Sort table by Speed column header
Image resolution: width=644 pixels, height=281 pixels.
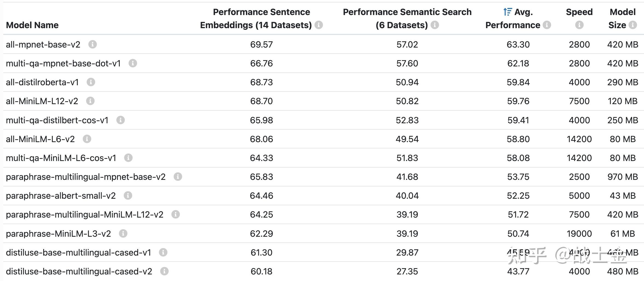[x=579, y=12]
